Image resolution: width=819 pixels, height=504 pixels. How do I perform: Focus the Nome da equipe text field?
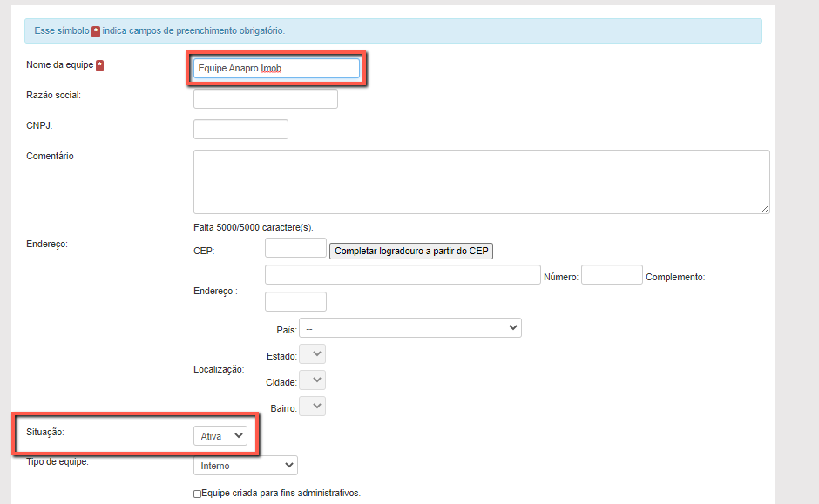[x=276, y=68]
